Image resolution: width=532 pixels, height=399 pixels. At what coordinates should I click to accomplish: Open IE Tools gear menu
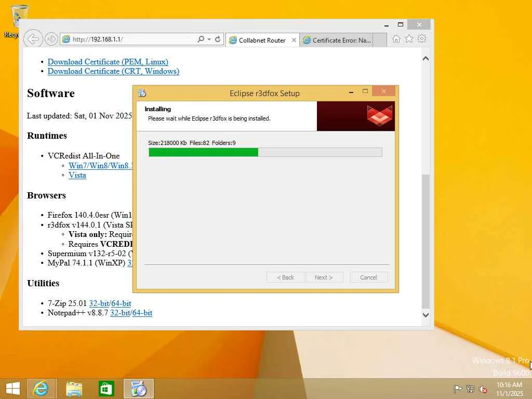pos(422,38)
